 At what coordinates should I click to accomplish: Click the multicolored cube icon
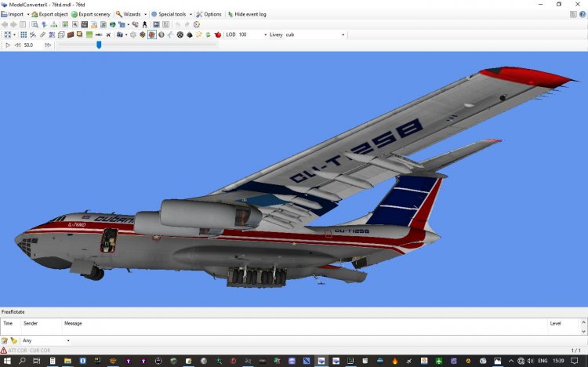click(143, 35)
